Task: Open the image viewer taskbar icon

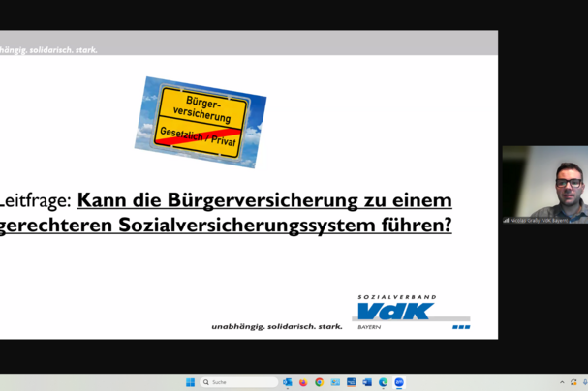Action: pos(335,382)
